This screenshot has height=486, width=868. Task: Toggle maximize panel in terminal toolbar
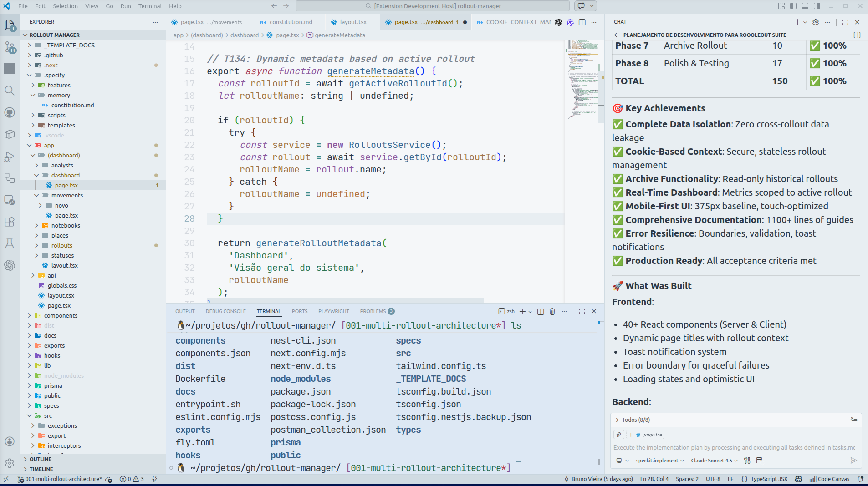tap(582, 311)
